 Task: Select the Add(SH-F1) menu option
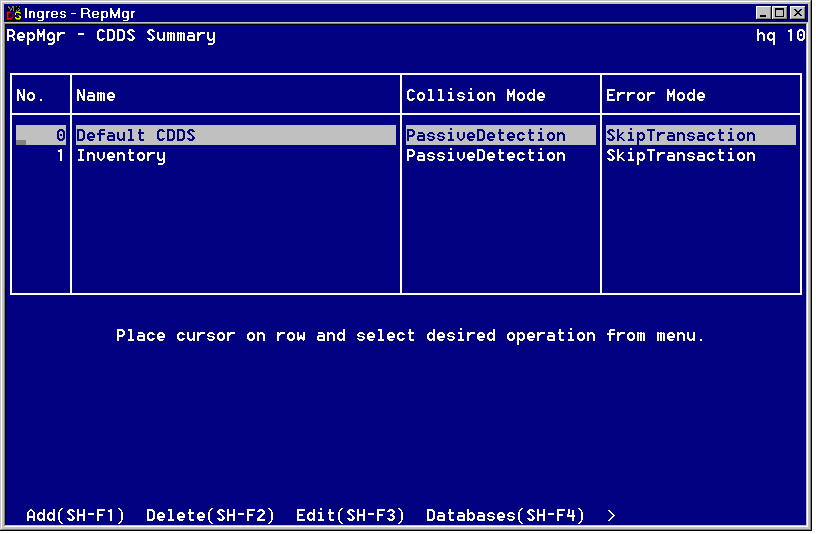click(75, 516)
